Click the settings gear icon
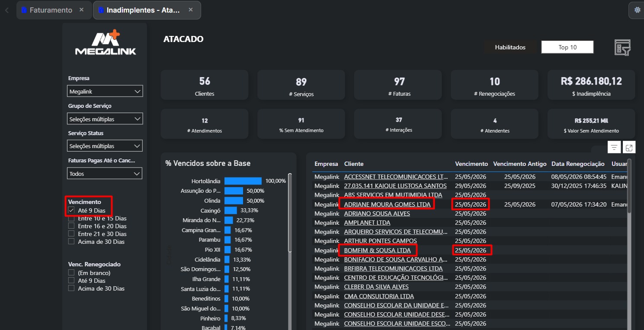The width and height of the screenshot is (644, 330). pyautogui.click(x=637, y=10)
